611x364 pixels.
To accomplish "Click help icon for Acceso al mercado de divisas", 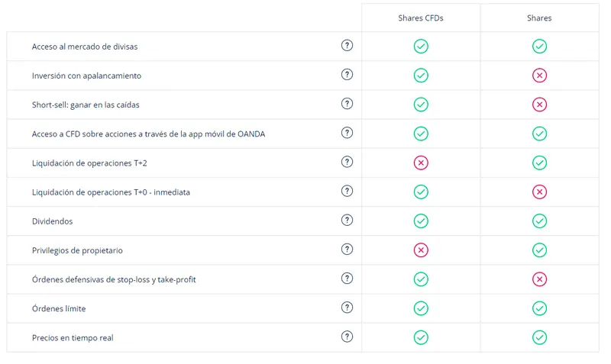I will [347, 46].
